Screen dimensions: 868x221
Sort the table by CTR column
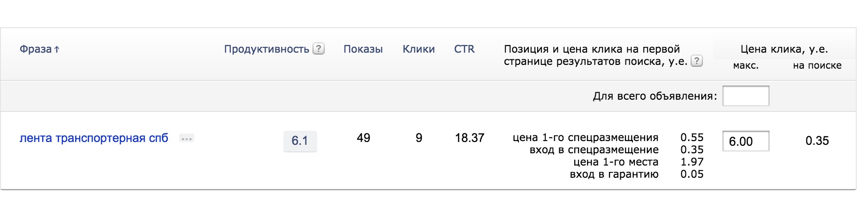464,49
